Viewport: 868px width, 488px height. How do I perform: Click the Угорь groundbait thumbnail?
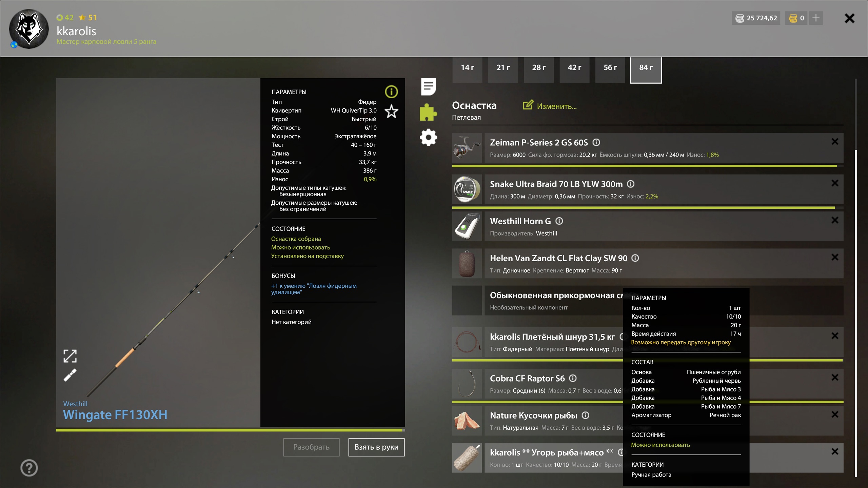tap(467, 457)
